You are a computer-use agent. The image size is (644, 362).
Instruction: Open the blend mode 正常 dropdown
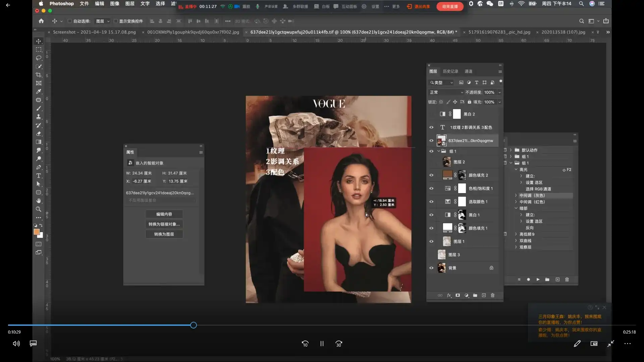(x=446, y=92)
